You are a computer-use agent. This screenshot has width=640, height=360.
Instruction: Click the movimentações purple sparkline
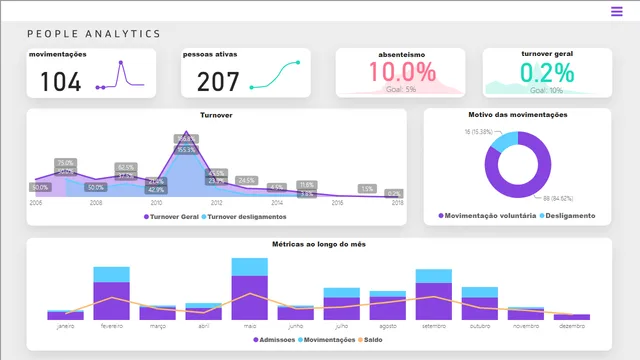pos(120,75)
